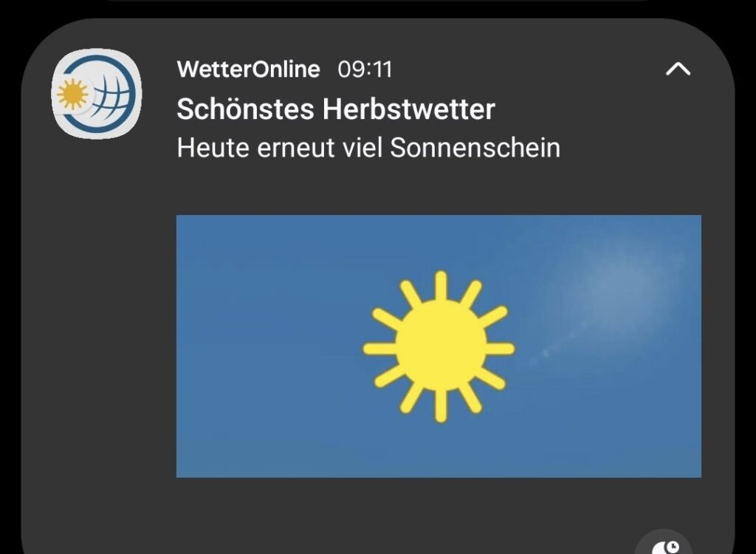Tap the sun's bottom ray in the picture

(x=440, y=407)
